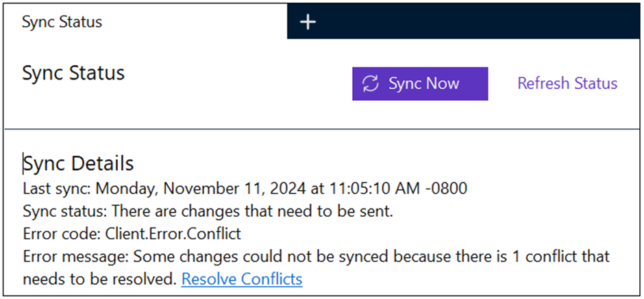Click the "changes that need to be sent" text

(x=288, y=211)
